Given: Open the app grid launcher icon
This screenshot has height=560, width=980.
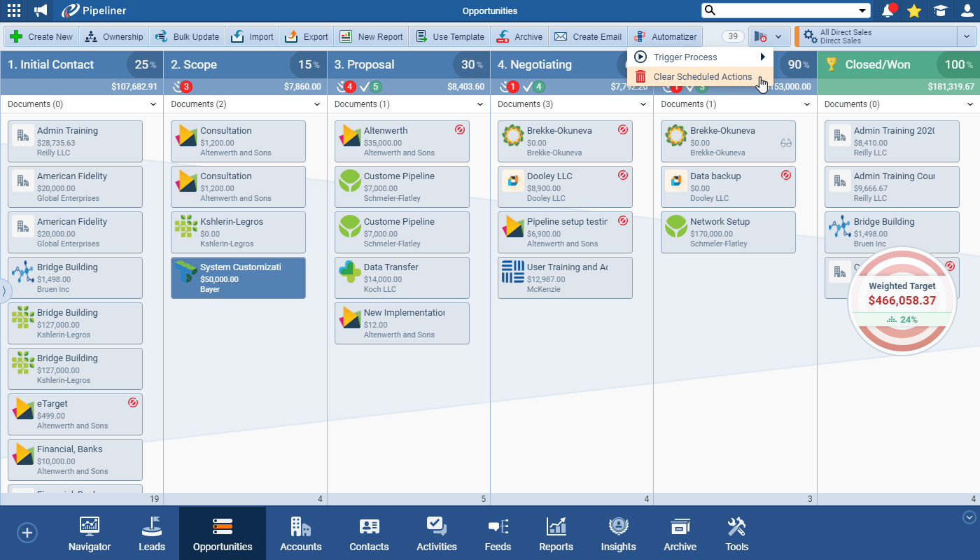Looking at the screenshot, I should click(13, 10).
